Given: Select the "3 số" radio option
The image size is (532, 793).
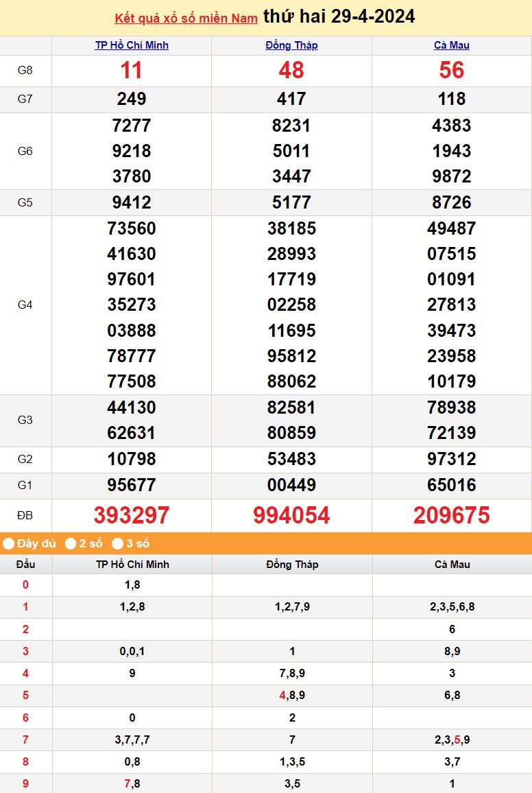Looking at the screenshot, I should coord(118,544).
